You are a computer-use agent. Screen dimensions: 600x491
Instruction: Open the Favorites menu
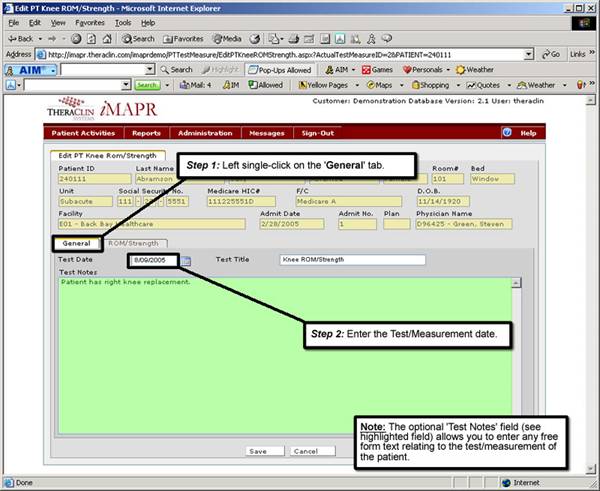(x=90, y=23)
